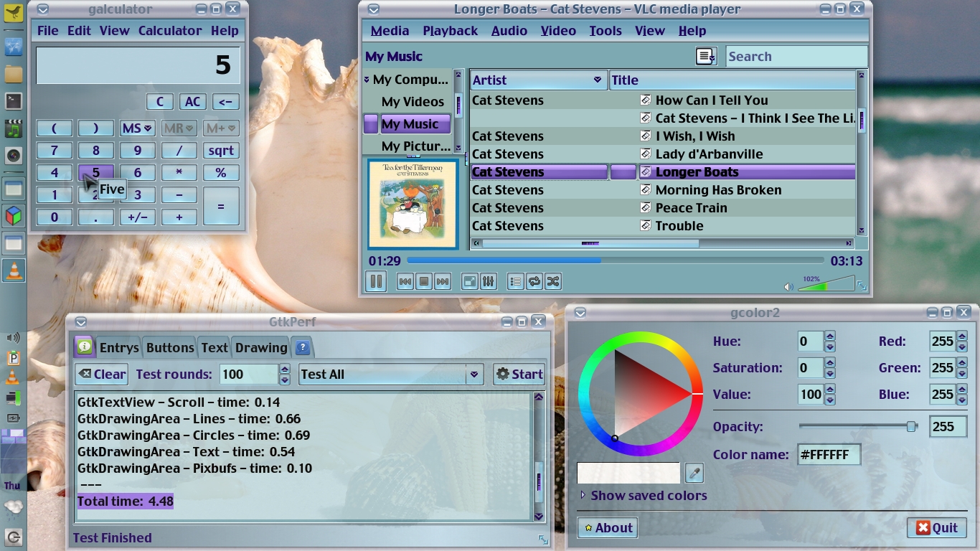Mute VLC audio speaker icon
Viewport: 980px width, 551px height.
788,287
